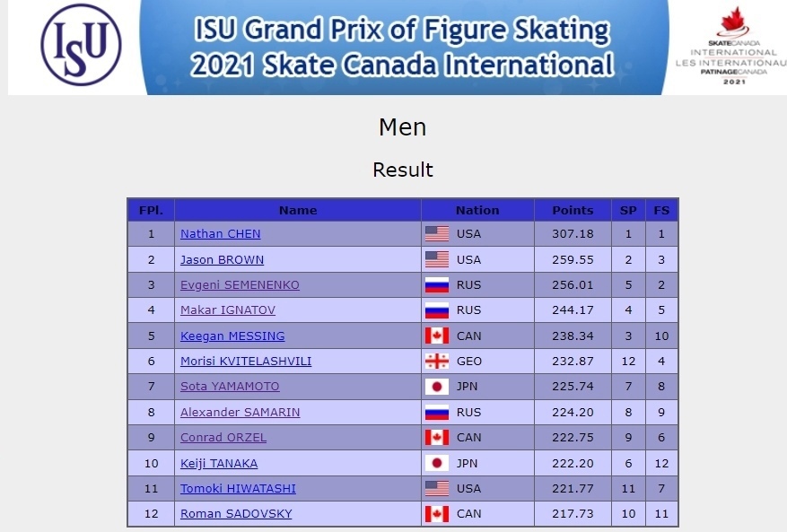The height and width of the screenshot is (532, 787).
Task: Click the Canadian flag beside Keegan Messing
Action: pyautogui.click(x=437, y=336)
